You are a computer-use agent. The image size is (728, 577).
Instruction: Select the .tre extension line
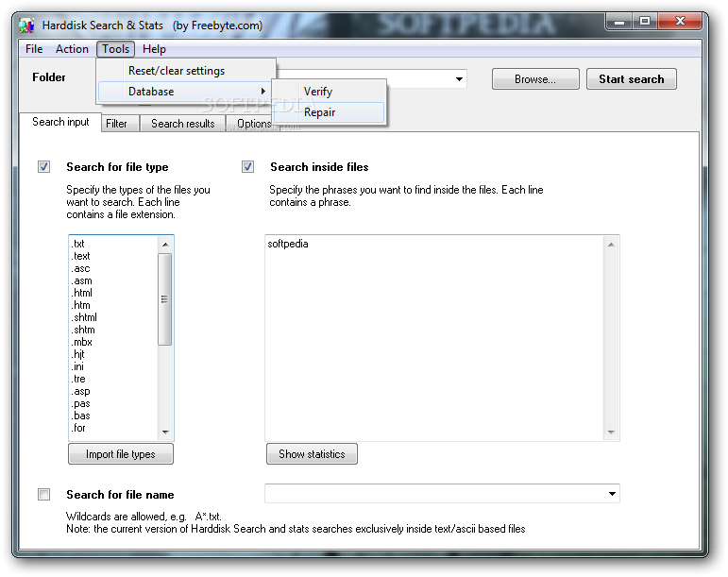click(78, 380)
